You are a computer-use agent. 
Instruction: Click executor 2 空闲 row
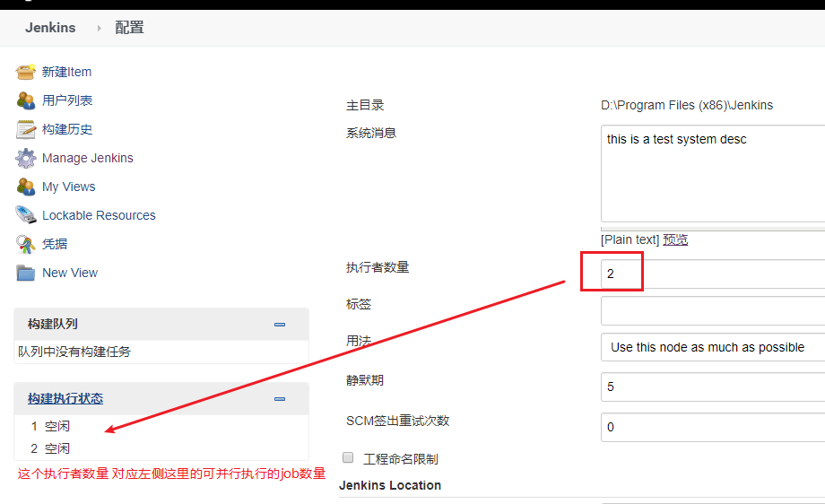click(161, 448)
